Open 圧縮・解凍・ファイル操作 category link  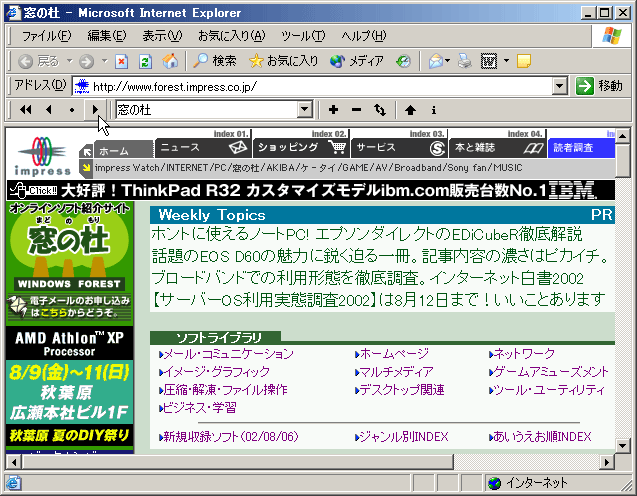[x=223, y=390]
